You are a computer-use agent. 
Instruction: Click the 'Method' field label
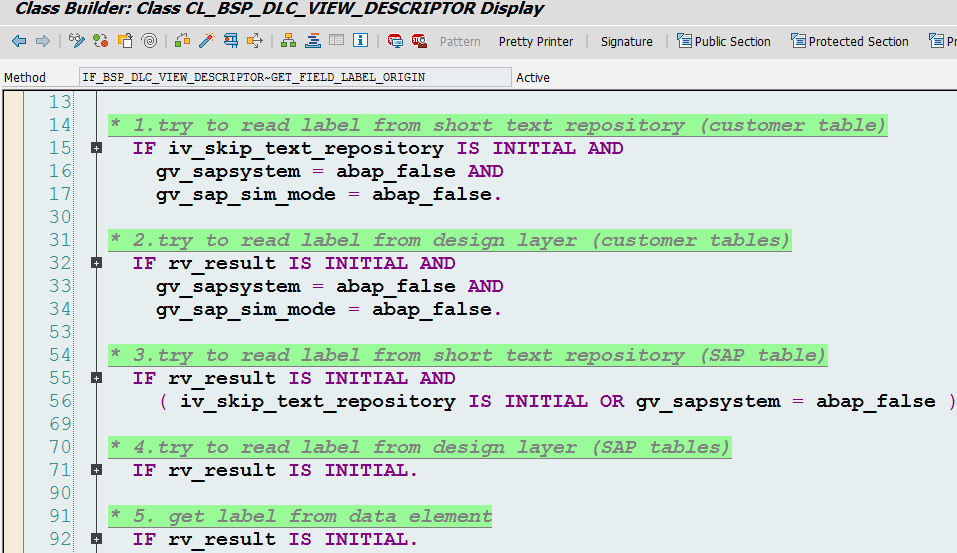25,78
